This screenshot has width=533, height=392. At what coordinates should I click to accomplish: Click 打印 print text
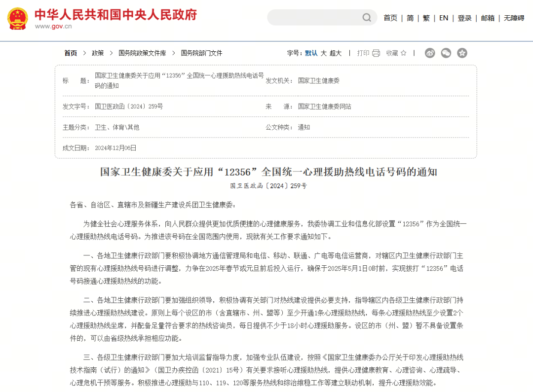point(363,53)
